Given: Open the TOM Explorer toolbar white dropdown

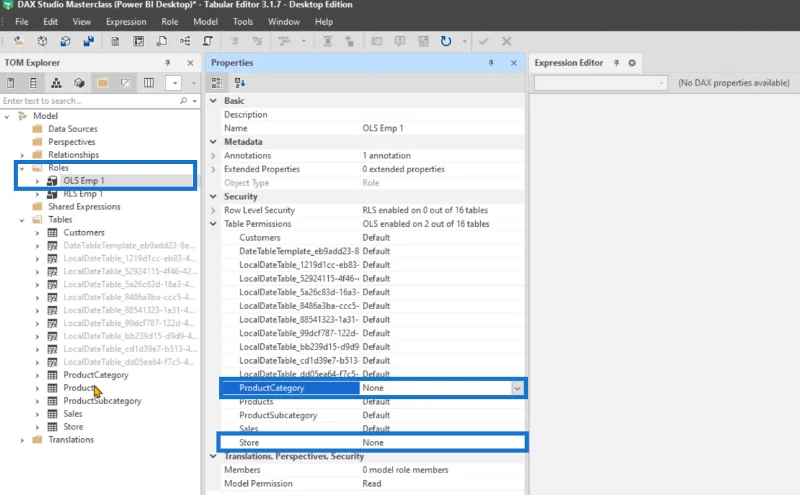Looking at the screenshot, I should pos(174,83).
